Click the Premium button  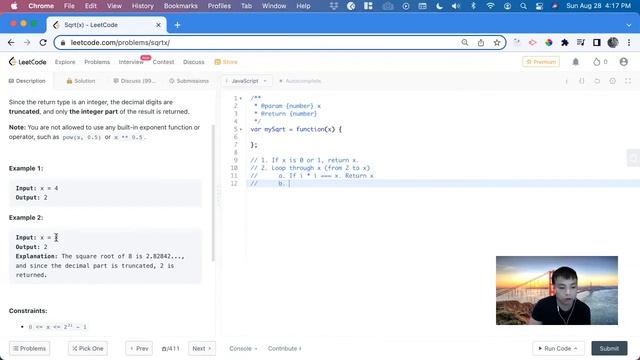click(541, 62)
